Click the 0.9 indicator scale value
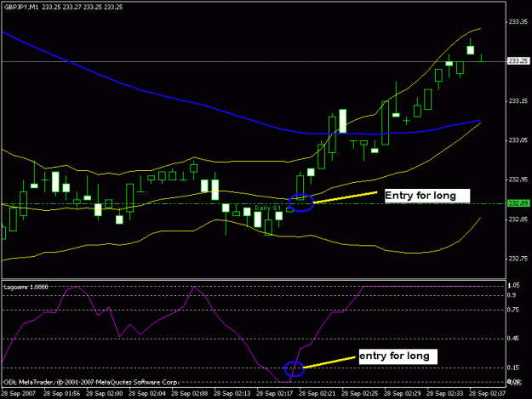 pyautogui.click(x=512, y=295)
